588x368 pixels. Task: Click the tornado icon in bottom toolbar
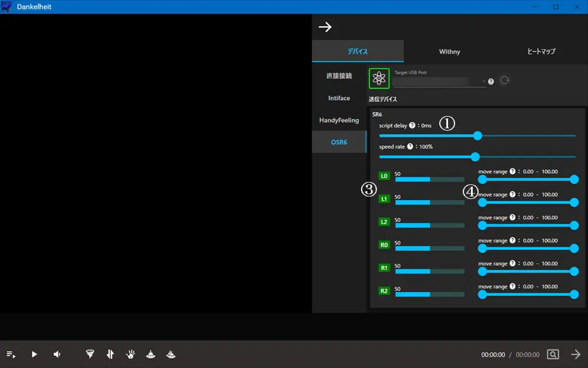(90, 354)
